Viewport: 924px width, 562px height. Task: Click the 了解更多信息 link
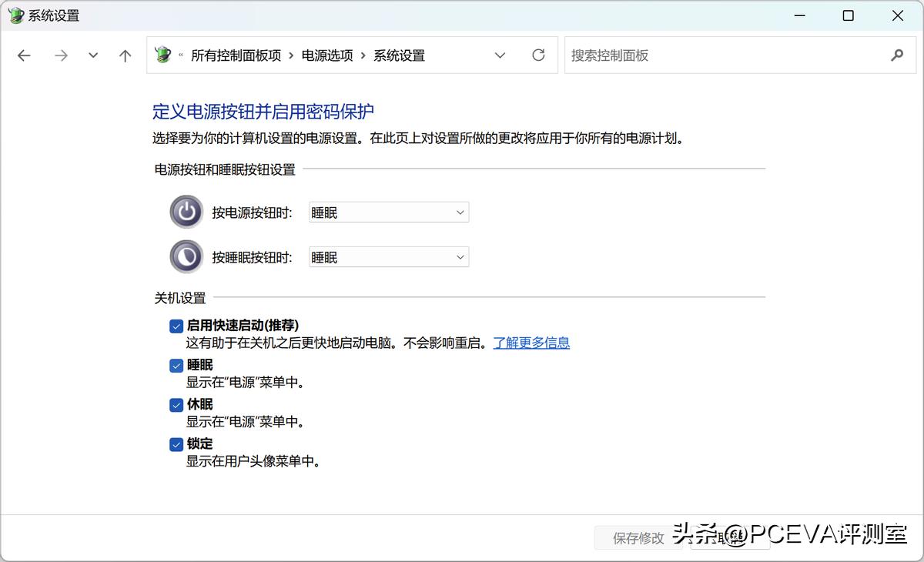coord(531,343)
